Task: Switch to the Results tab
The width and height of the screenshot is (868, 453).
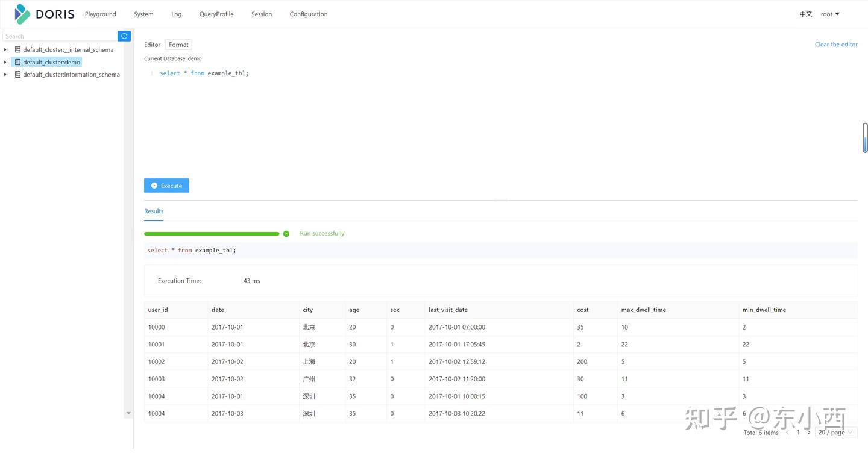Action: [154, 211]
